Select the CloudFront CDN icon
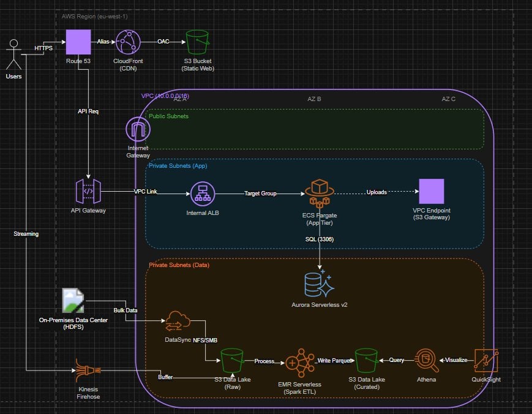Screen dimensions: 532x414 129,42
